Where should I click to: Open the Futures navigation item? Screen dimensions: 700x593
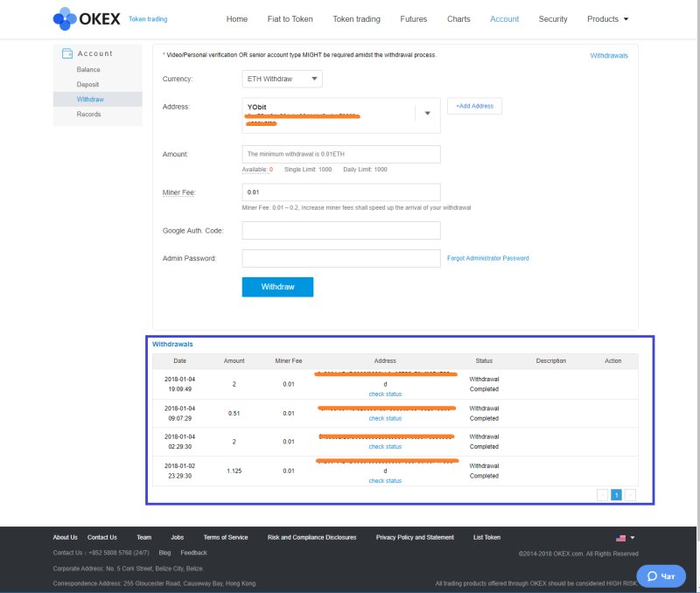pos(414,19)
